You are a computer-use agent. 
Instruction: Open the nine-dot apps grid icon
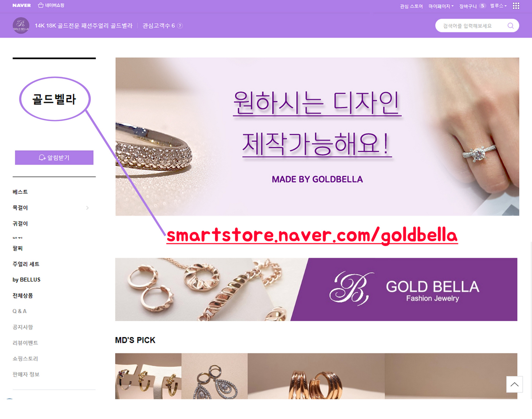tap(516, 6)
